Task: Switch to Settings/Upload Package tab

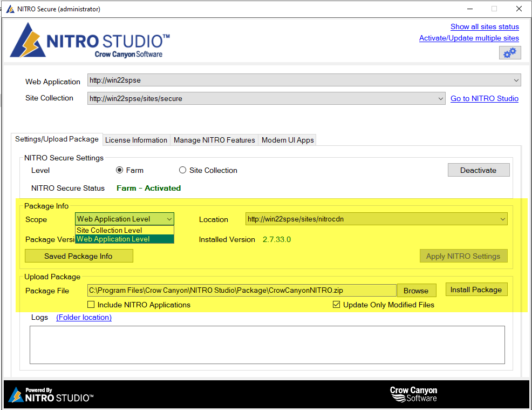Action: pos(57,139)
